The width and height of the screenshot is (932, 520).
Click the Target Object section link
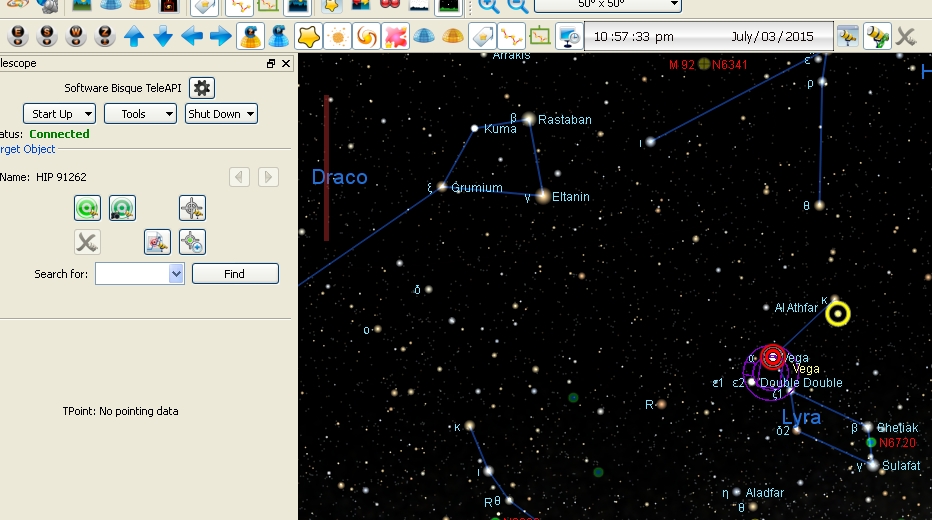click(27, 149)
